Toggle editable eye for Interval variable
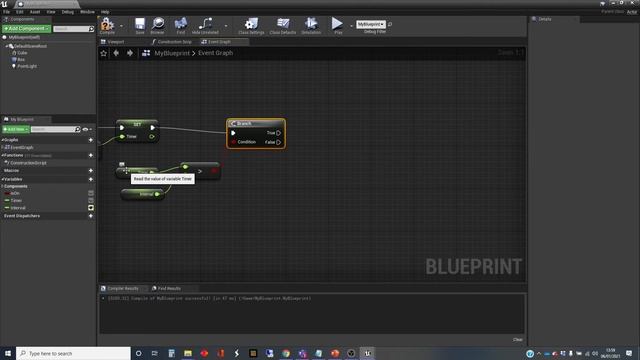Viewport: 640px width, 360px height. point(91,208)
